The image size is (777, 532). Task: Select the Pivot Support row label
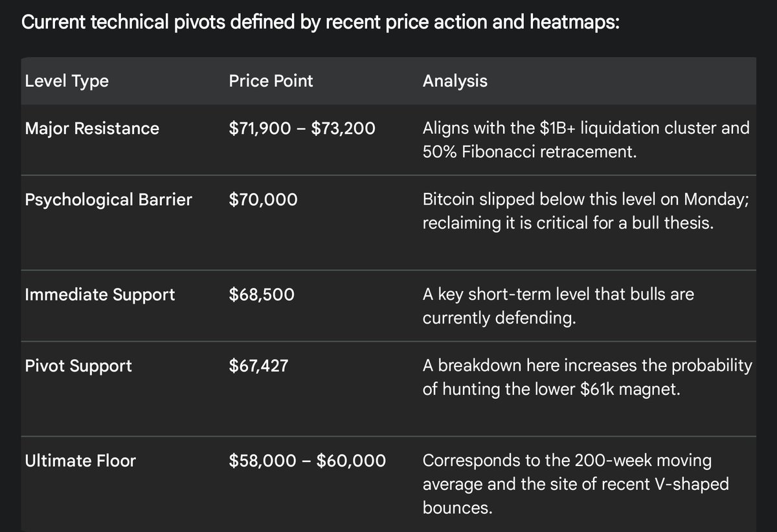click(78, 366)
